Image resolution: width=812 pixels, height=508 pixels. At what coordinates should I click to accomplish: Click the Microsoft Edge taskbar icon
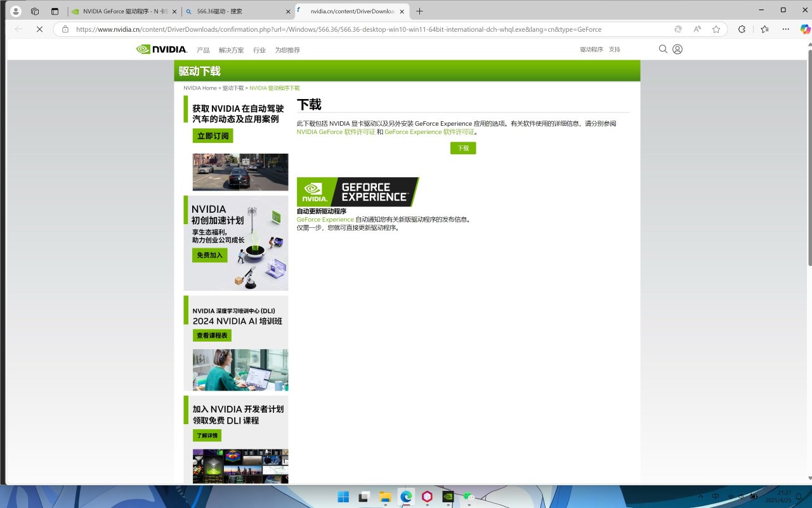point(406,497)
